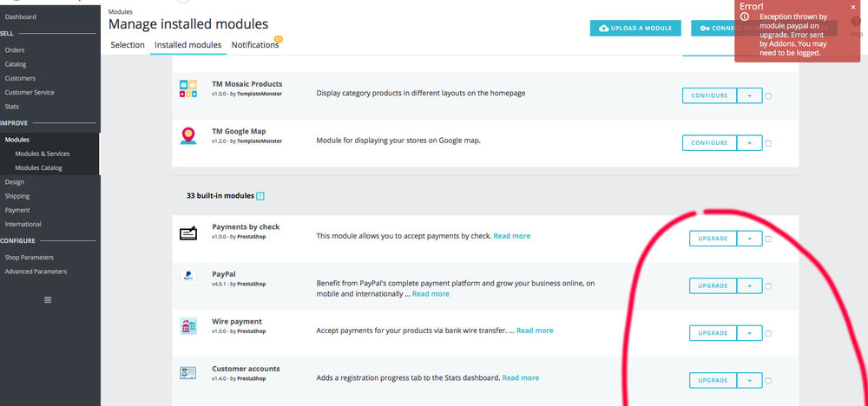Tick the Wire payment module checkbox
The image size is (868, 406).
point(768,333)
